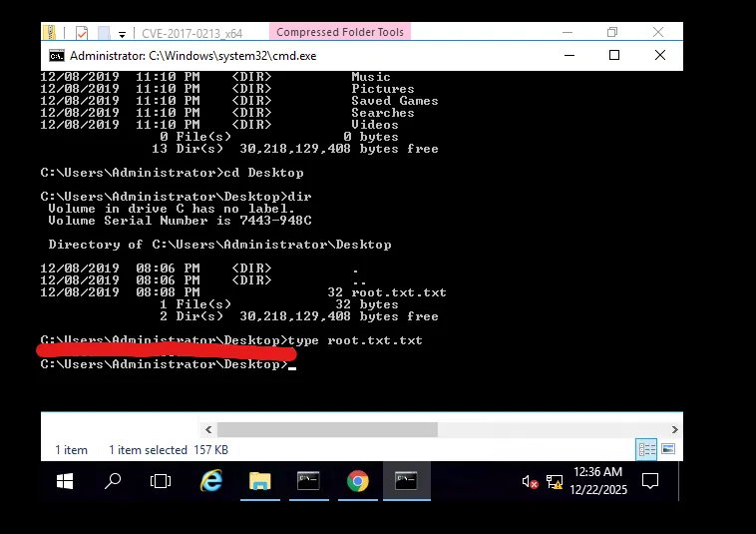Open the cmd.exe title bar system icon
The height and width of the screenshot is (534, 756).
57,56
